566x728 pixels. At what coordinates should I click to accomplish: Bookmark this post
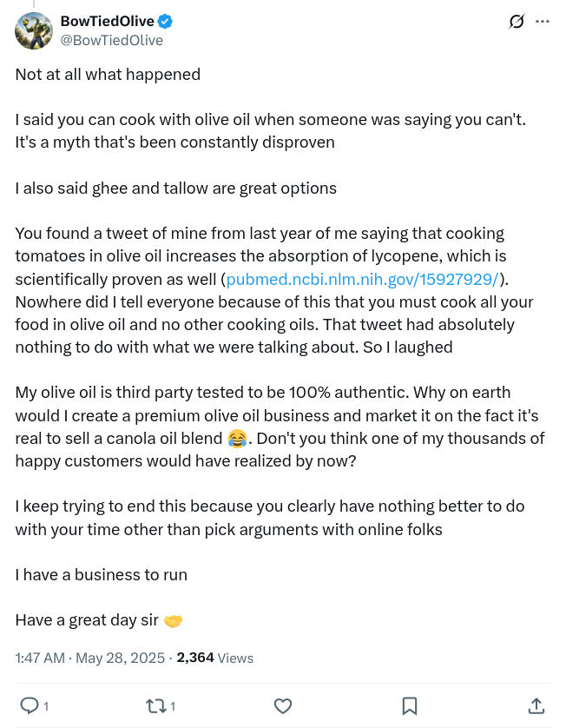point(410,706)
